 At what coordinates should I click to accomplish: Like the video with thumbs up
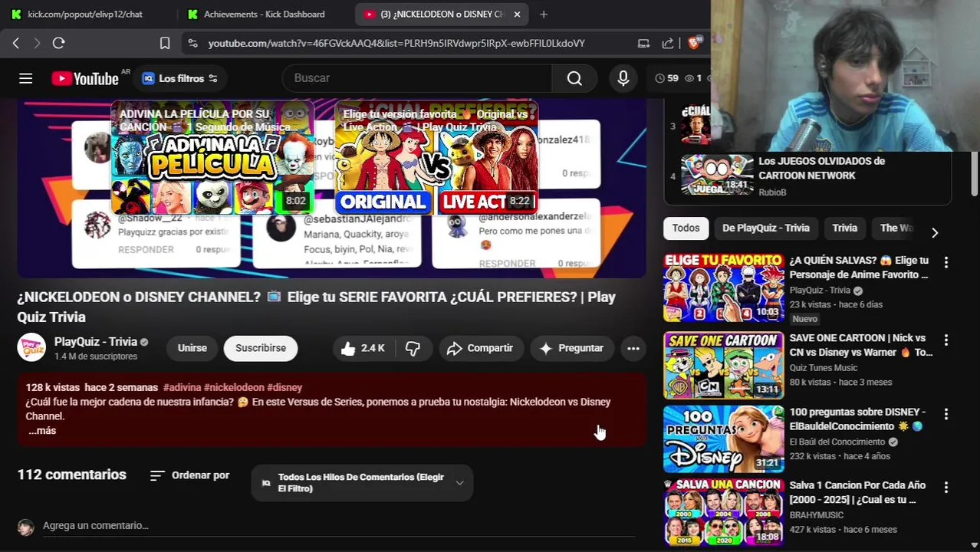point(363,348)
